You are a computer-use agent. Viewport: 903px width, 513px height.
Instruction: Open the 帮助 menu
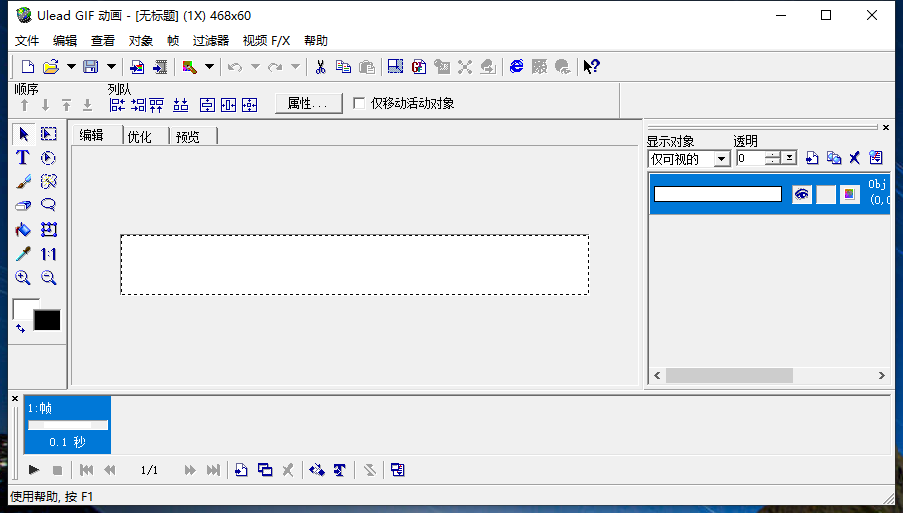coord(316,41)
